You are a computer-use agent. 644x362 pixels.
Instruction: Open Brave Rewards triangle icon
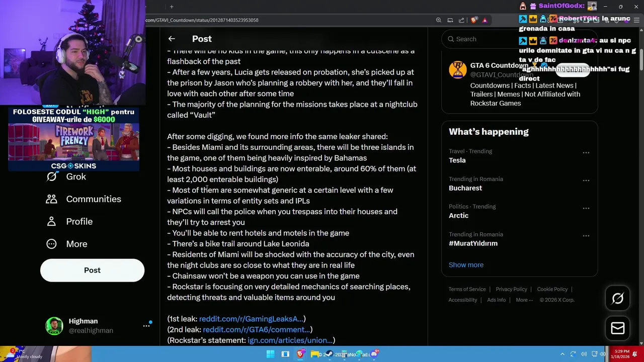[485, 20]
